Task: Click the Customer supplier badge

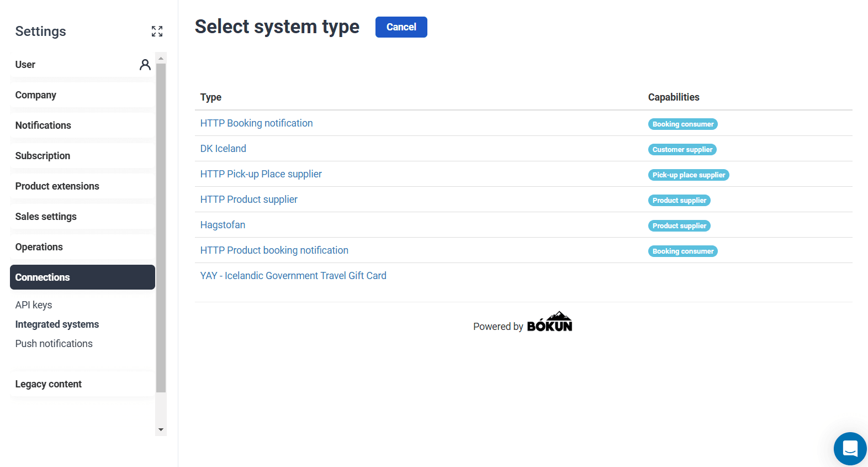Action: (x=682, y=150)
